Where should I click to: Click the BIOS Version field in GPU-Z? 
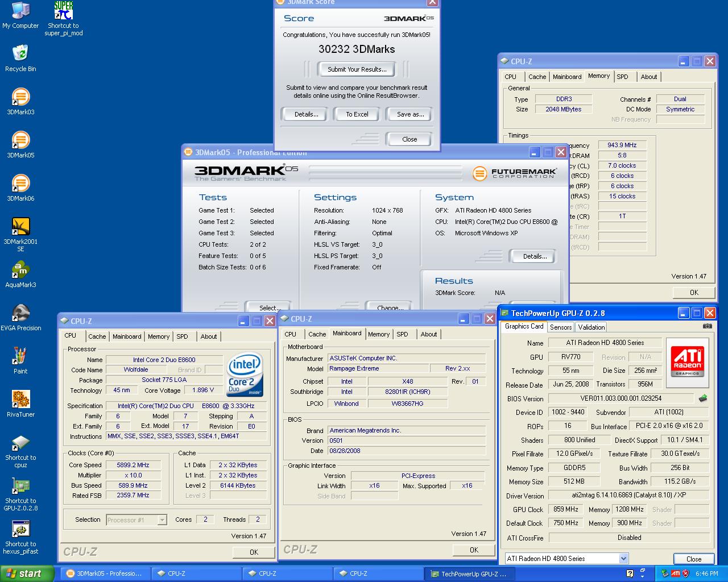tap(621, 398)
